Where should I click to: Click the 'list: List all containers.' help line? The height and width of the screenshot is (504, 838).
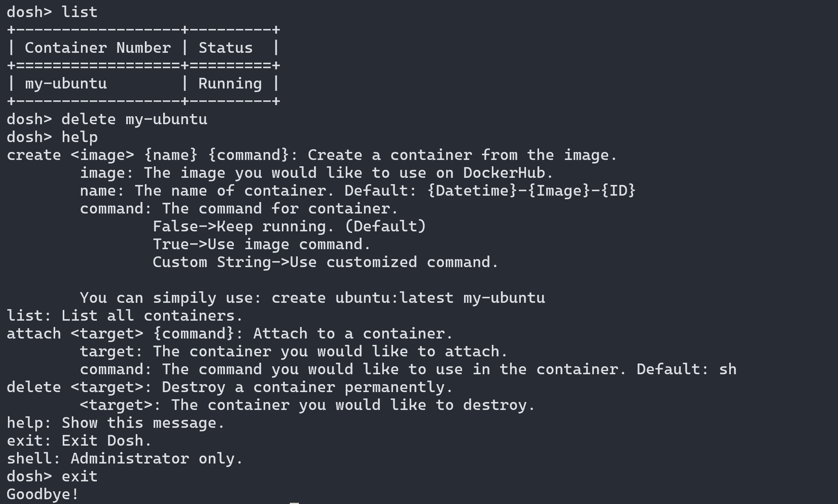(x=125, y=316)
